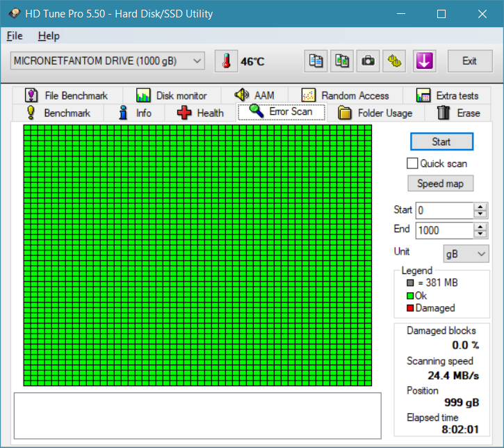This screenshot has height=448, width=504.
Task: Click the Start scan button
Action: (441, 141)
